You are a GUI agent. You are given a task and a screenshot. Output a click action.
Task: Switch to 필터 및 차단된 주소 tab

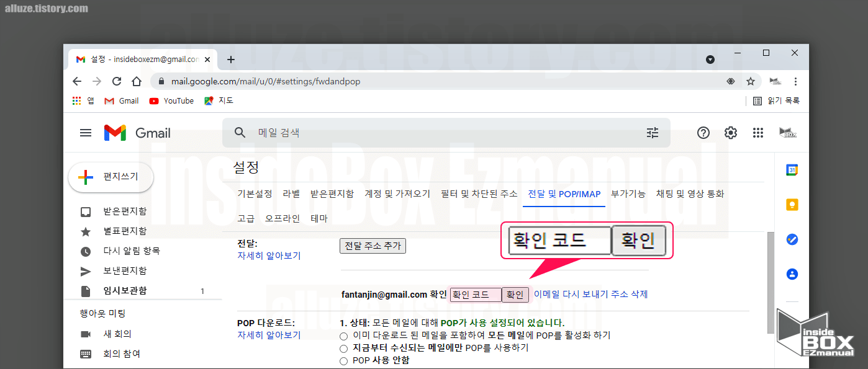click(479, 194)
